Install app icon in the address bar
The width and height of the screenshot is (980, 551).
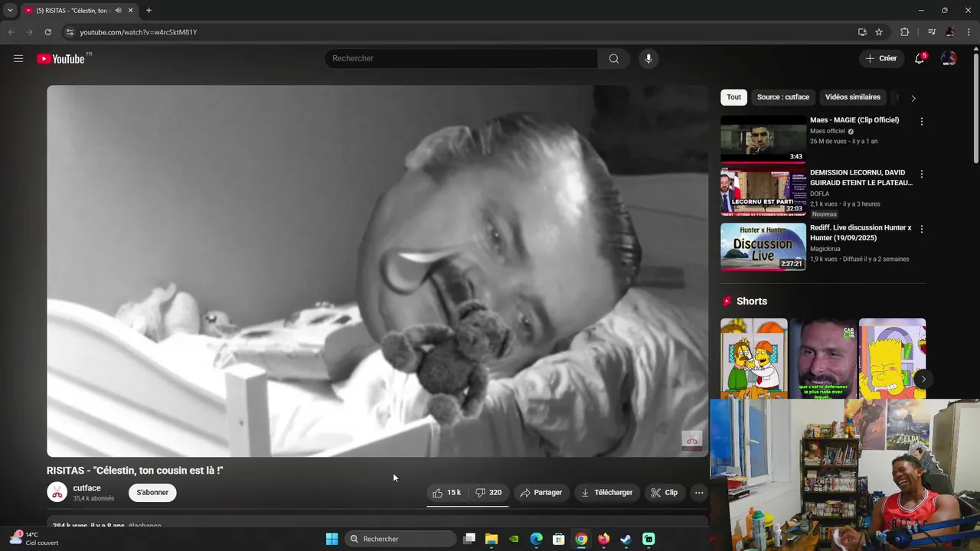[862, 32]
